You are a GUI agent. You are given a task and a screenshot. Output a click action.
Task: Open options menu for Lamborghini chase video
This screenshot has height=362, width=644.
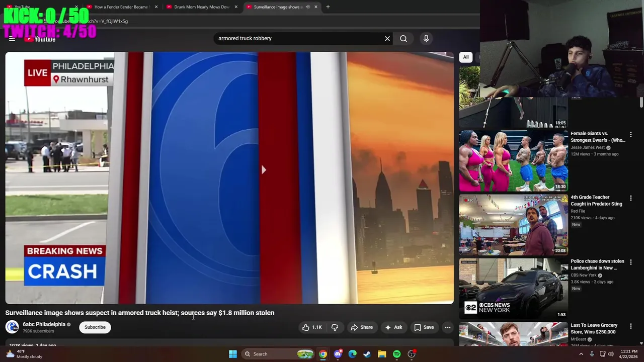pos(630,262)
